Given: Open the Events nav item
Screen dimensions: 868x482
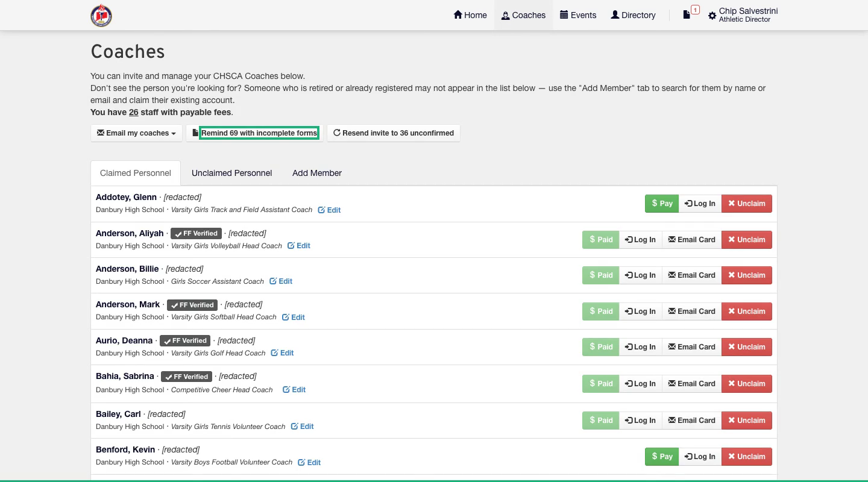Looking at the screenshot, I should click(578, 15).
